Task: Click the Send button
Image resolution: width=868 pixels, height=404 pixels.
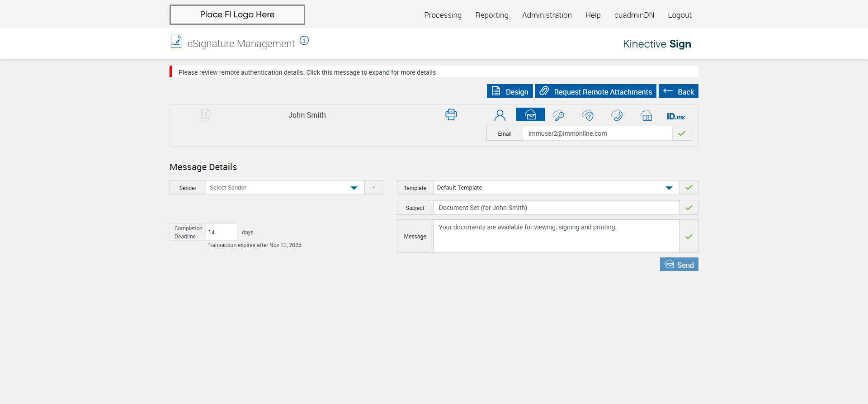Action: pos(679,265)
